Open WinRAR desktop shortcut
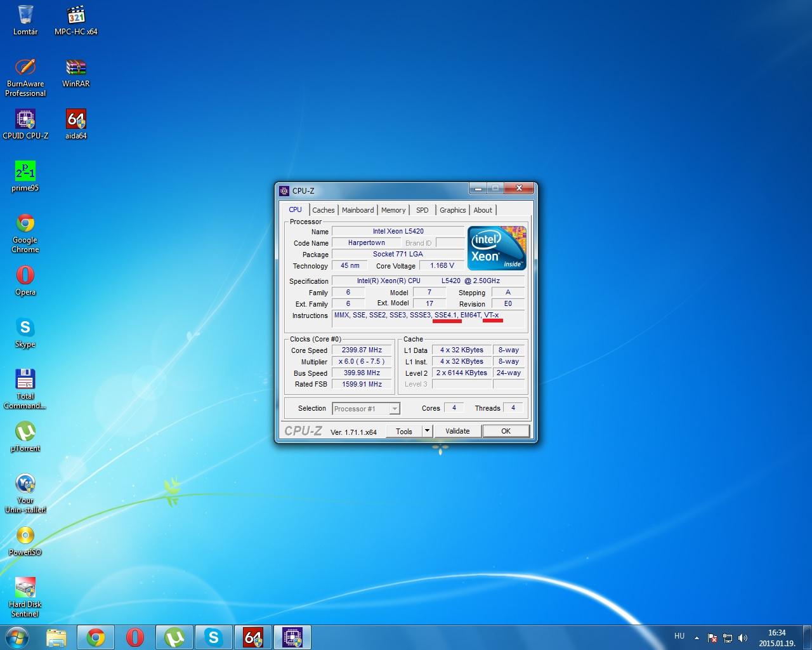 pos(76,72)
